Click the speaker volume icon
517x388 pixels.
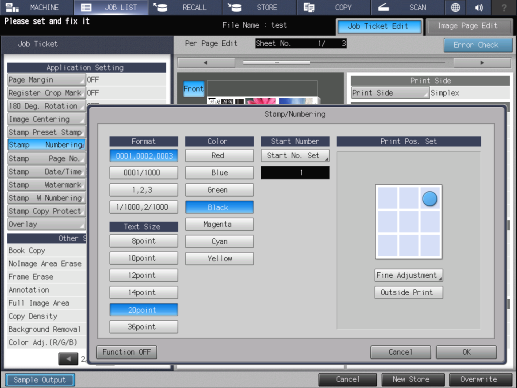(479, 7)
